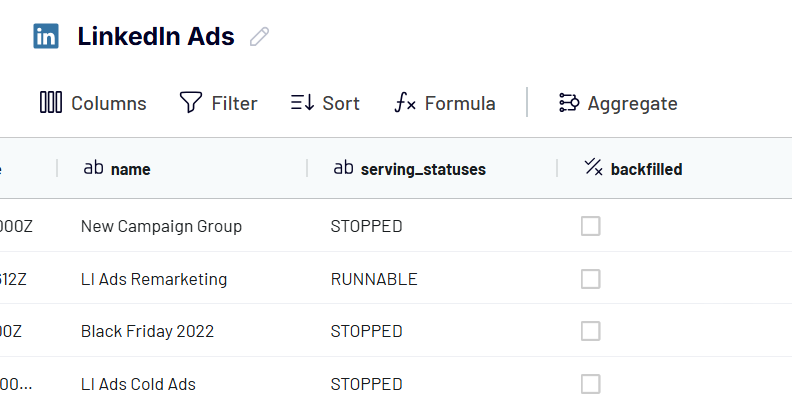Check backfilled box for New Campaign Group
Viewport: 792px width, 407px height.
[x=590, y=226]
